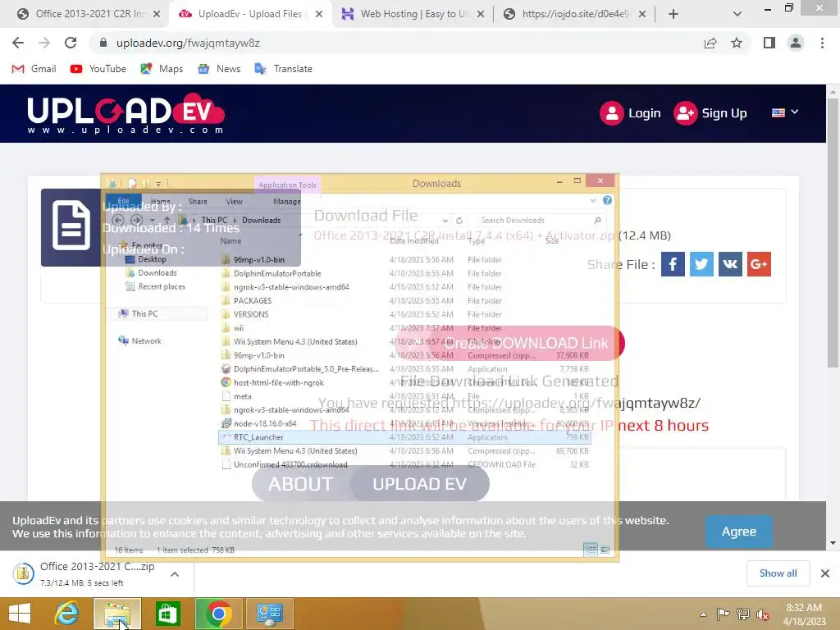Switch to the Web Hosting tab

click(x=413, y=14)
